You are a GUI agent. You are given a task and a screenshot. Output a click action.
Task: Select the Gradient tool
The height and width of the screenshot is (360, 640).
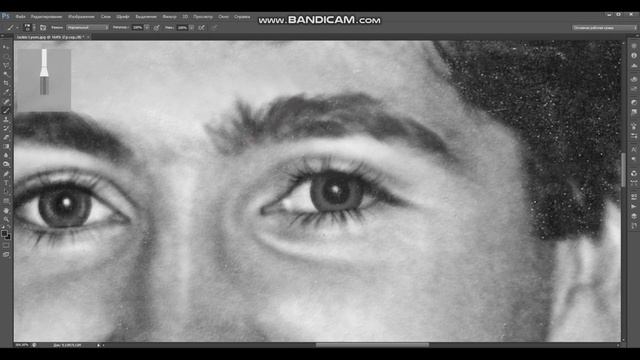coord(6,146)
